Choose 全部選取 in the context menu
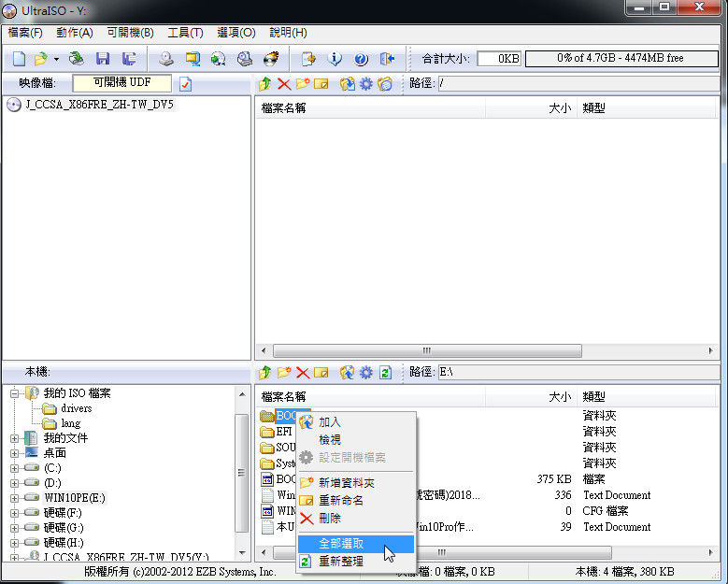 click(x=341, y=543)
